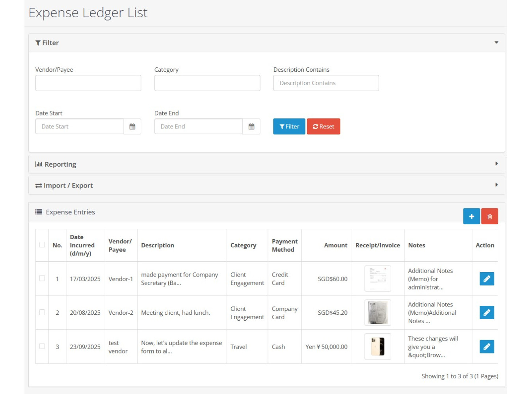Reset all filter fields
The width and height of the screenshot is (532, 394).
tap(324, 126)
